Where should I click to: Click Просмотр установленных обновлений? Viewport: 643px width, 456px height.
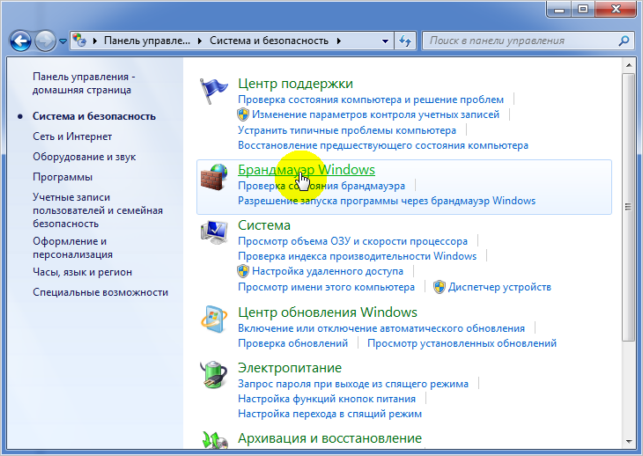click(462, 343)
